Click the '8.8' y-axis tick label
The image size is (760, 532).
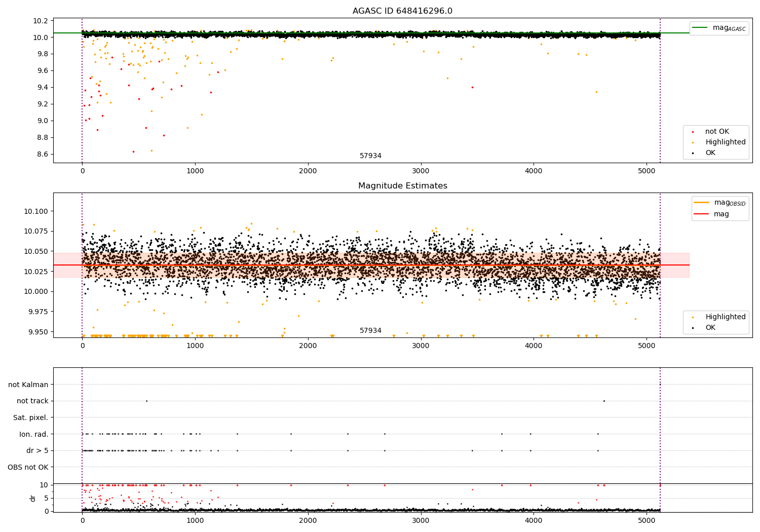click(43, 138)
